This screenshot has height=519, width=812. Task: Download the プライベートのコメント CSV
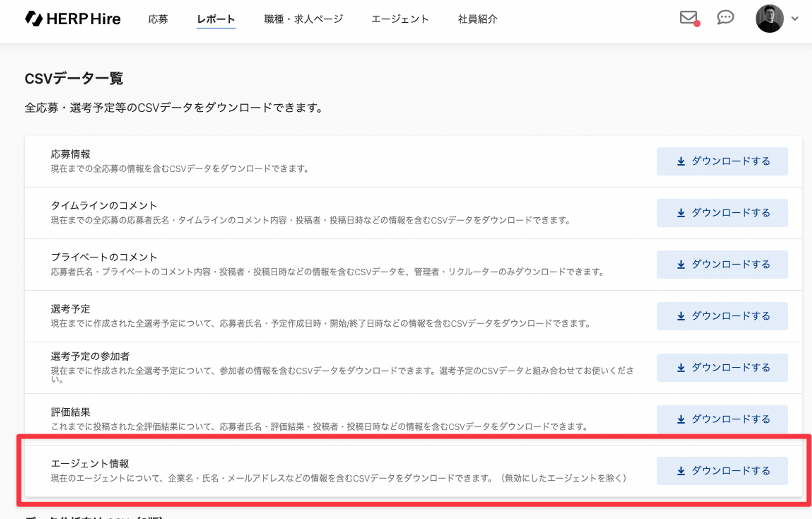pos(722,264)
